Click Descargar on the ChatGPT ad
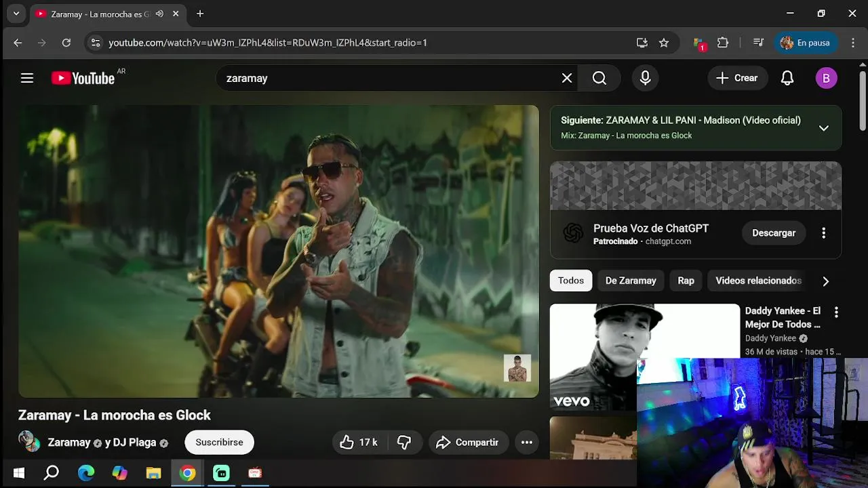 [x=774, y=232]
